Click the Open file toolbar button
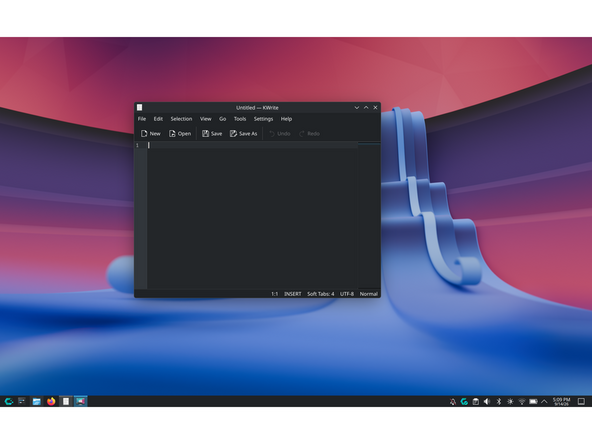This screenshot has width=592, height=444. (180, 134)
